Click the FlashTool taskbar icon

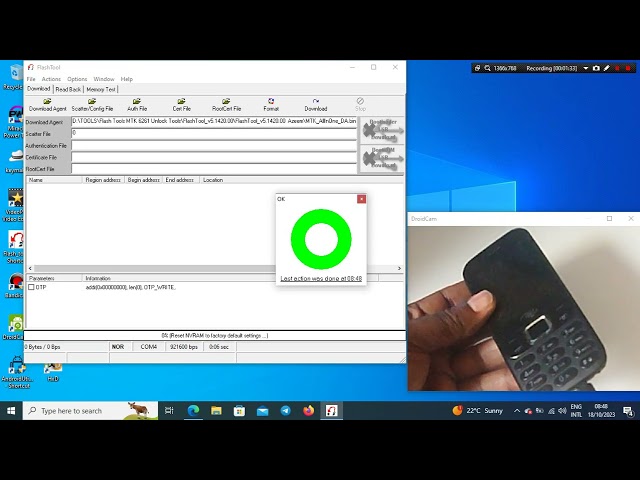pos(331,411)
